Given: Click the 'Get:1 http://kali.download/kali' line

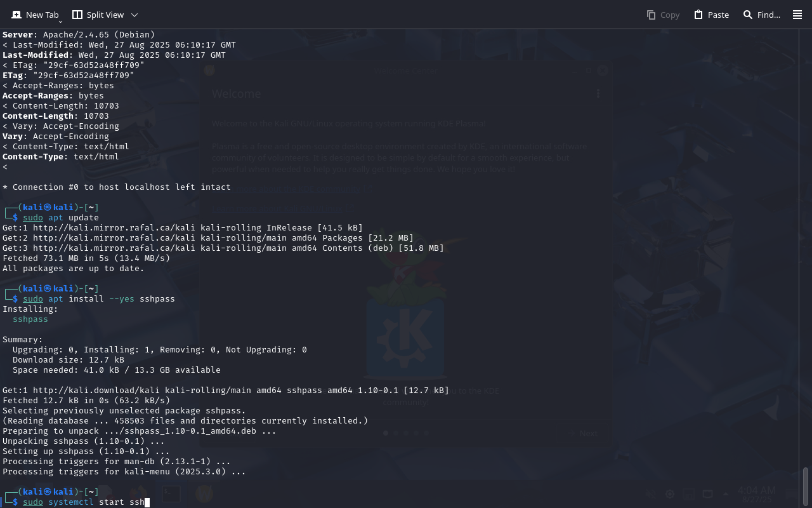Looking at the screenshot, I should tap(226, 390).
